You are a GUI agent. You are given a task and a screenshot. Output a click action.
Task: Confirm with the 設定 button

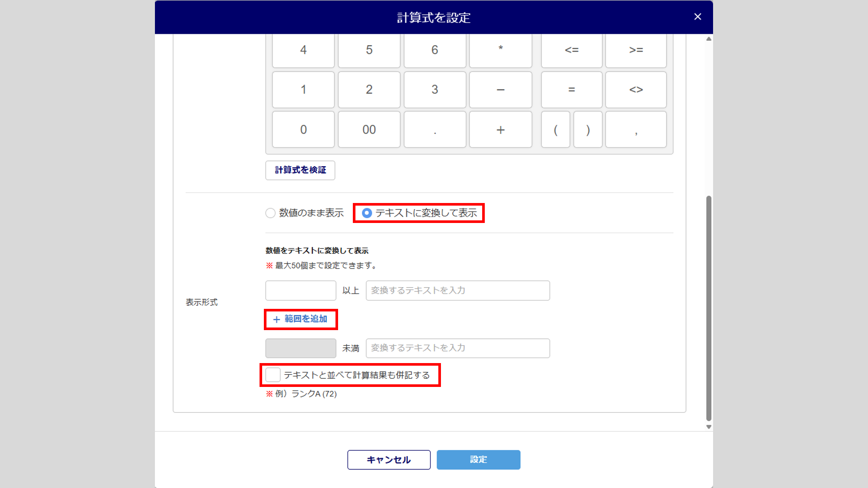[x=478, y=460]
